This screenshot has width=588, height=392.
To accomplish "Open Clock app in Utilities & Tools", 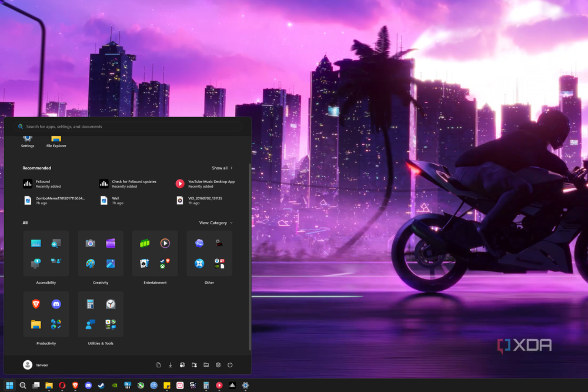I will pyautogui.click(x=111, y=304).
